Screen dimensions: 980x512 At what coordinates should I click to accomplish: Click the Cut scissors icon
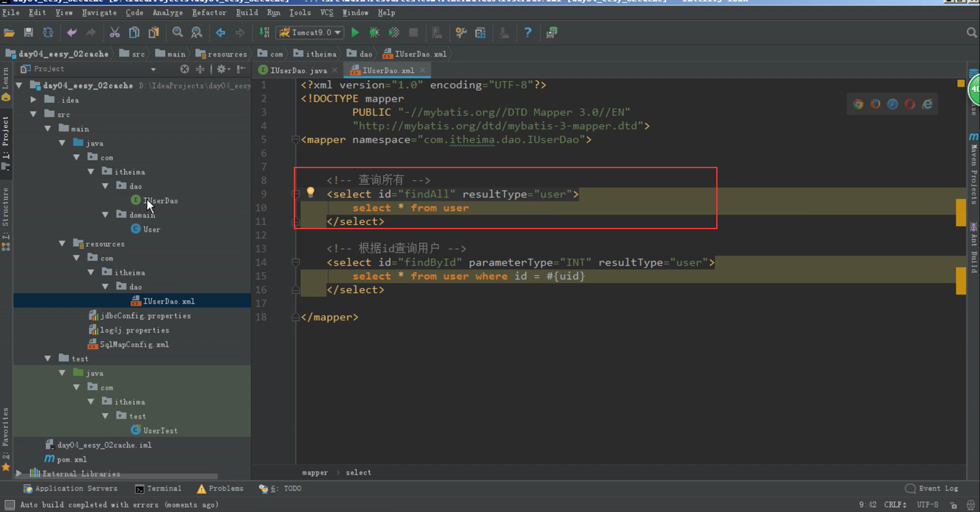point(115,33)
